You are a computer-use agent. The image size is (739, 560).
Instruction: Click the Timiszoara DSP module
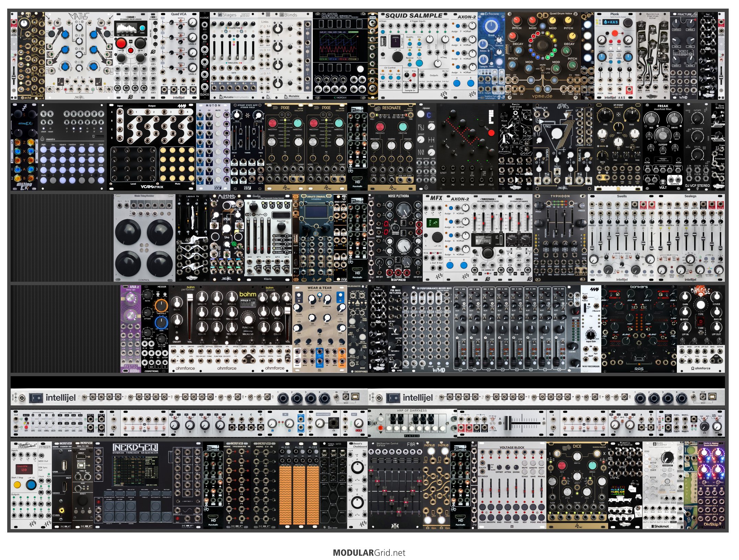pyautogui.click(x=488, y=238)
